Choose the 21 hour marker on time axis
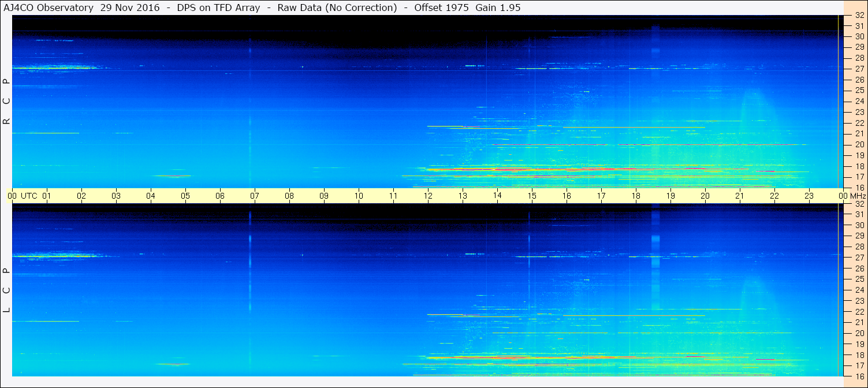Image resolution: width=868 pixels, height=388 pixels. (740, 196)
